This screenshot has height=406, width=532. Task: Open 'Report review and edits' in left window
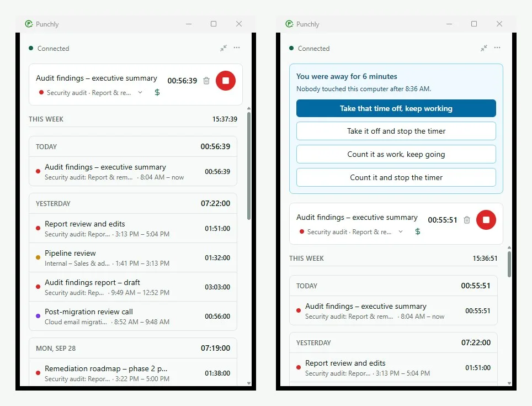click(x=133, y=229)
